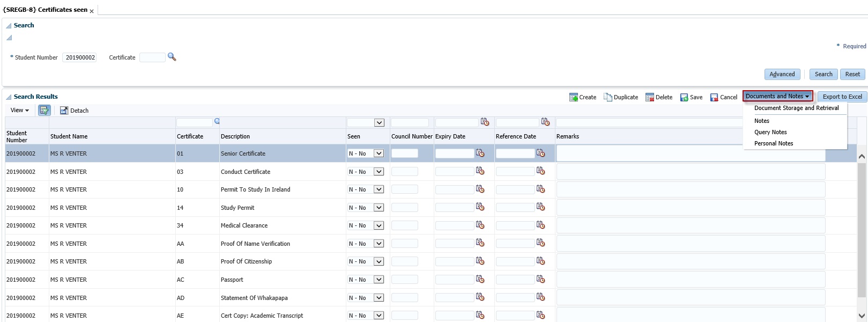Screen dimensions: 868x322
Task: Click the Create record icon
Action: (573, 97)
